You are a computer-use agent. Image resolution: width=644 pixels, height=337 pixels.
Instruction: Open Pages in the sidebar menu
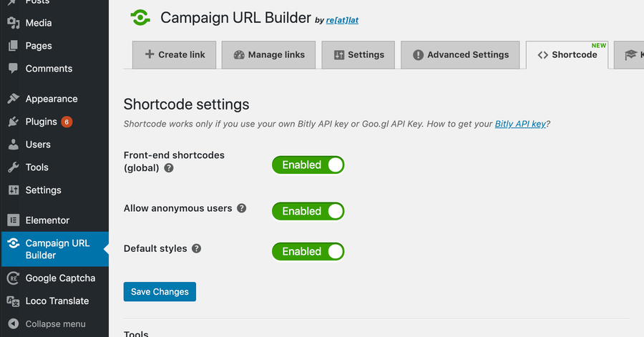pyautogui.click(x=39, y=46)
